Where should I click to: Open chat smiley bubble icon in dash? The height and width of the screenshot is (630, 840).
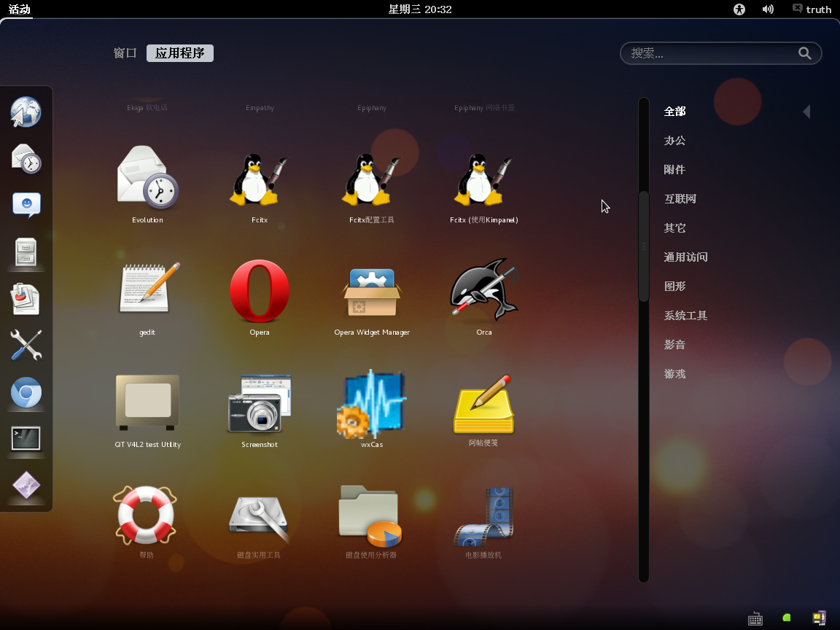coord(26,206)
